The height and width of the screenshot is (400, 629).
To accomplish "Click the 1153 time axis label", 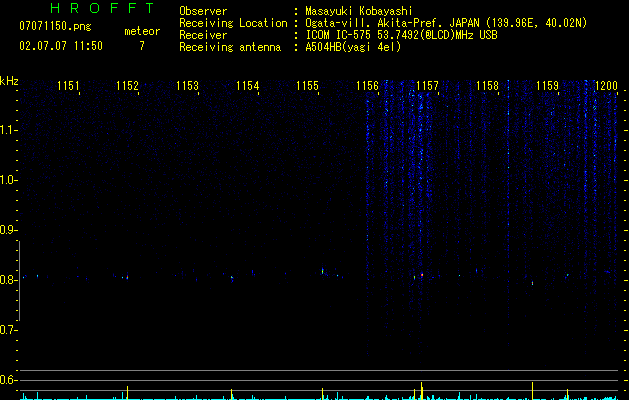I will click(x=187, y=86).
